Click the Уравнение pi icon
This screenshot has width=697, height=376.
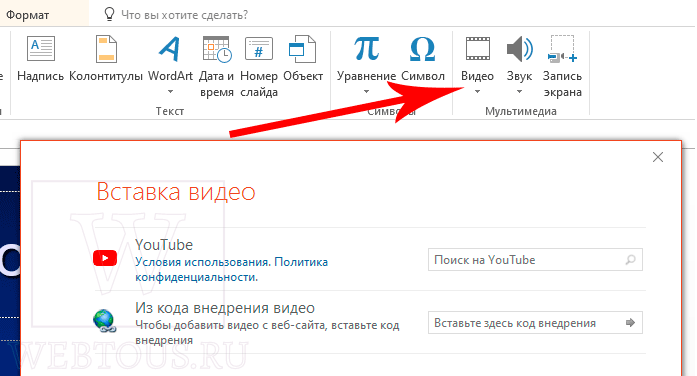click(x=366, y=48)
